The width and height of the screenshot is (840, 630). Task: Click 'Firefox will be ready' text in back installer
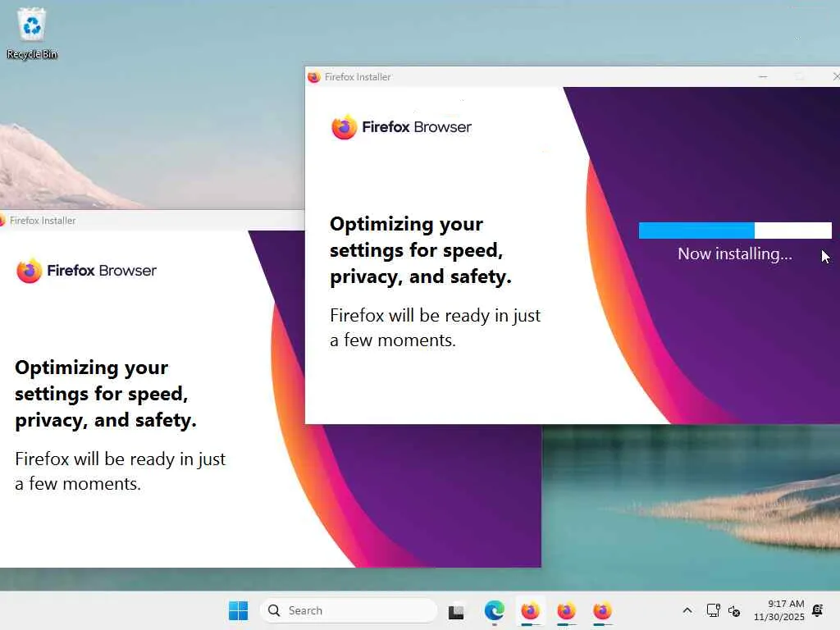(x=120, y=471)
